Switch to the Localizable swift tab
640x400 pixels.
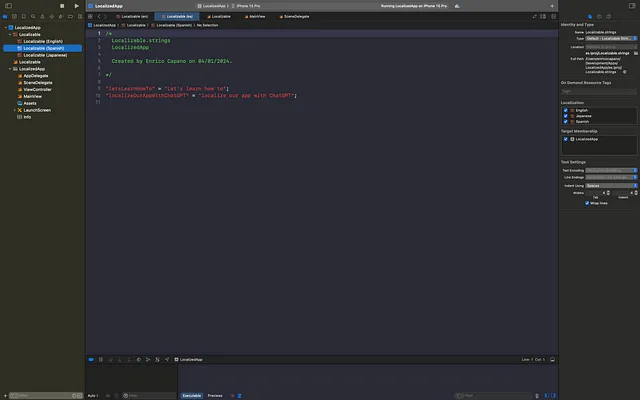[219, 17]
